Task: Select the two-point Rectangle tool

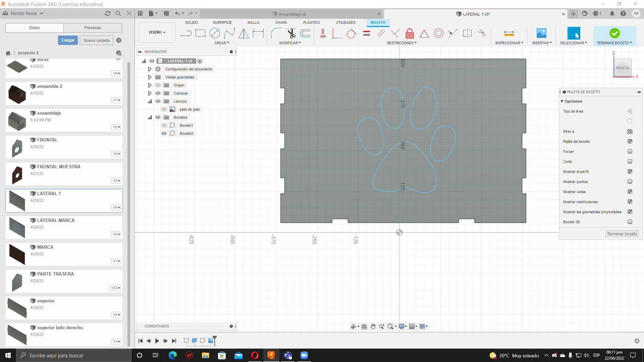Action: pyautogui.click(x=200, y=33)
